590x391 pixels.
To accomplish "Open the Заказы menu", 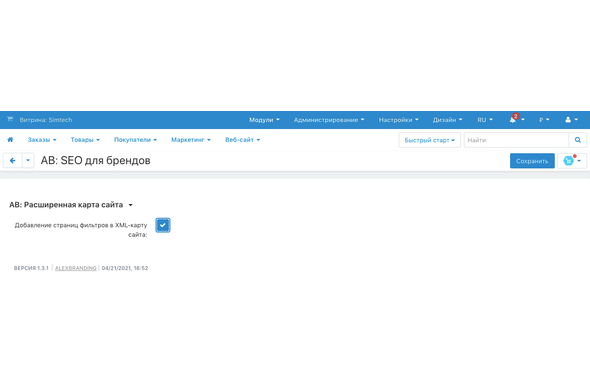I will (42, 140).
